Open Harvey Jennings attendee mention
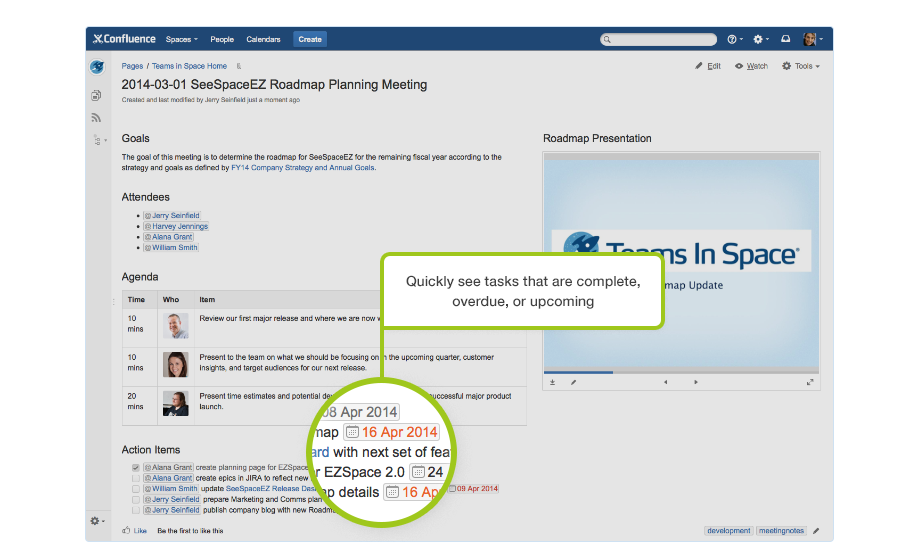This screenshot has height=542, width=920. (176, 226)
